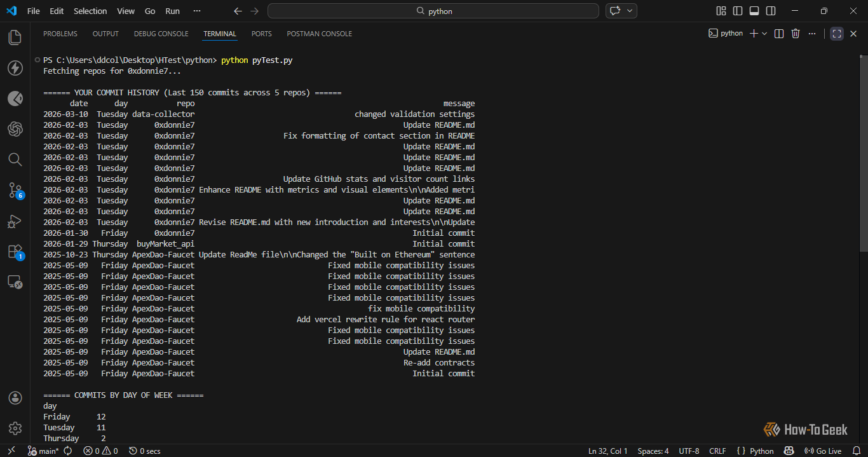The height and width of the screenshot is (457, 868).
Task: Click errors and warnings count in status bar
Action: 100,451
